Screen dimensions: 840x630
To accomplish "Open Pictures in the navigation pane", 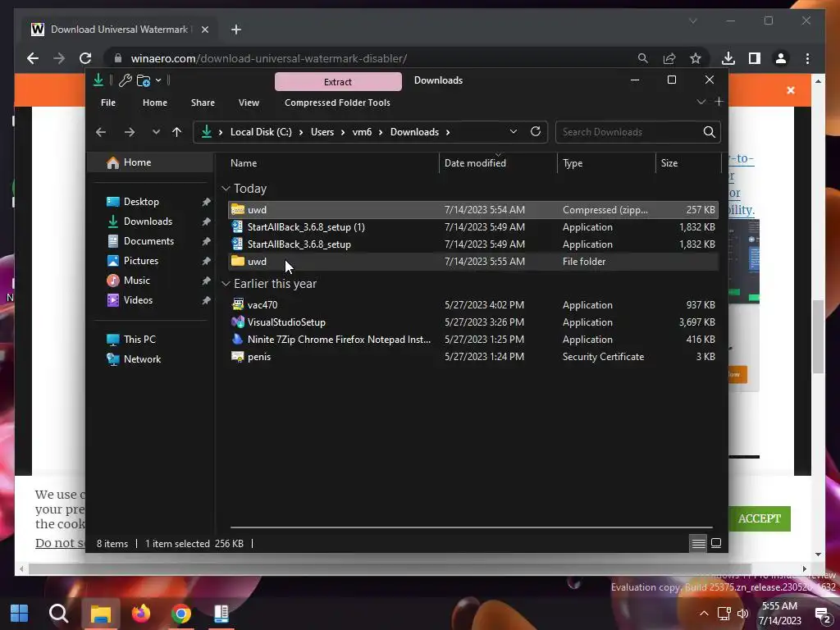I will (x=141, y=260).
